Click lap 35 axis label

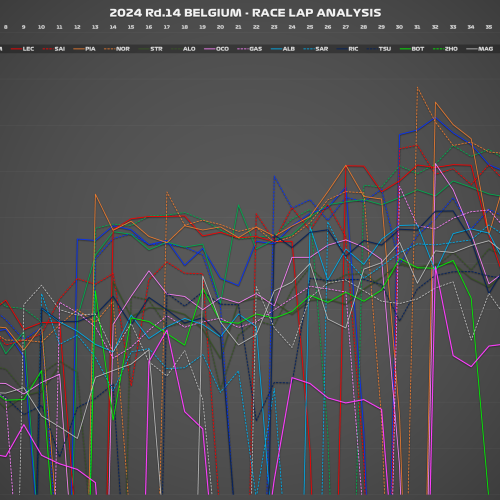tap(489, 27)
